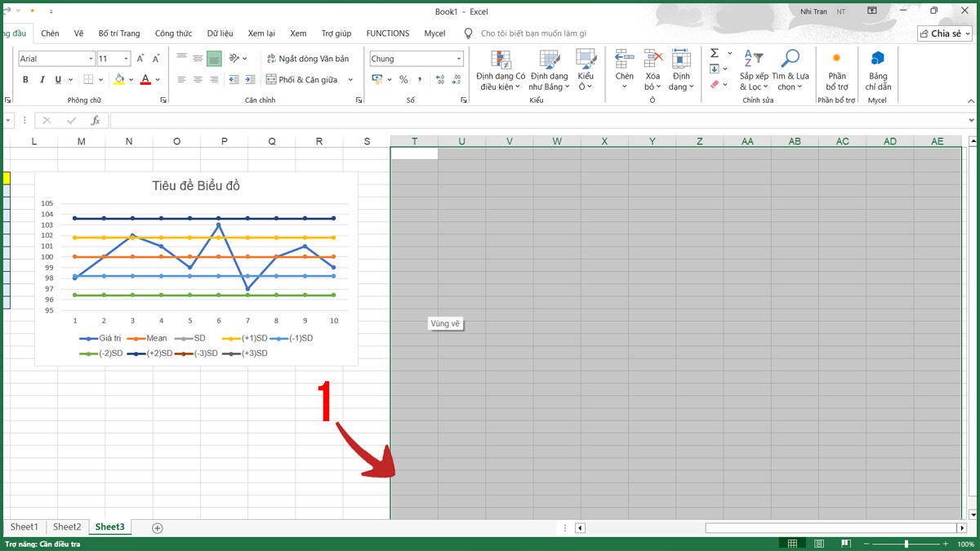Switch to the Công thức ribbon tab
Viewport: 980px width, 551px height.
tap(173, 33)
